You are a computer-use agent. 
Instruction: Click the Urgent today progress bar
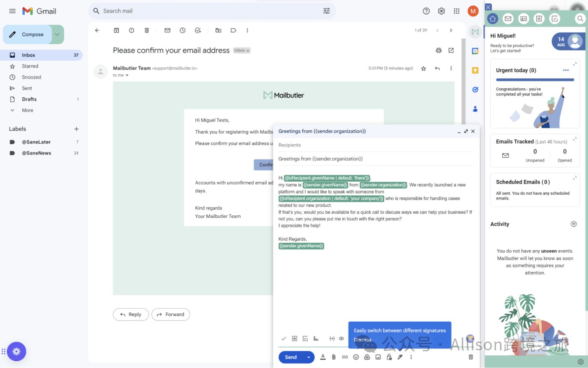click(535, 79)
